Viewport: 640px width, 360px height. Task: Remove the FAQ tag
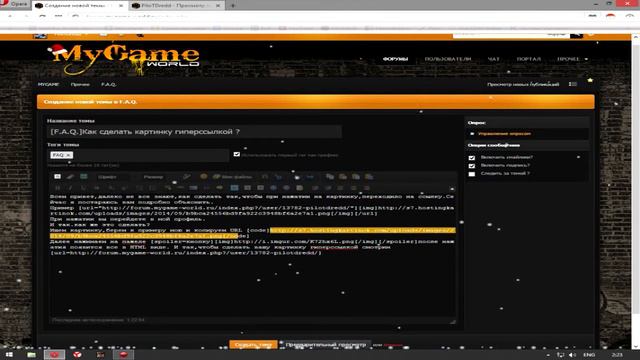(x=68, y=155)
